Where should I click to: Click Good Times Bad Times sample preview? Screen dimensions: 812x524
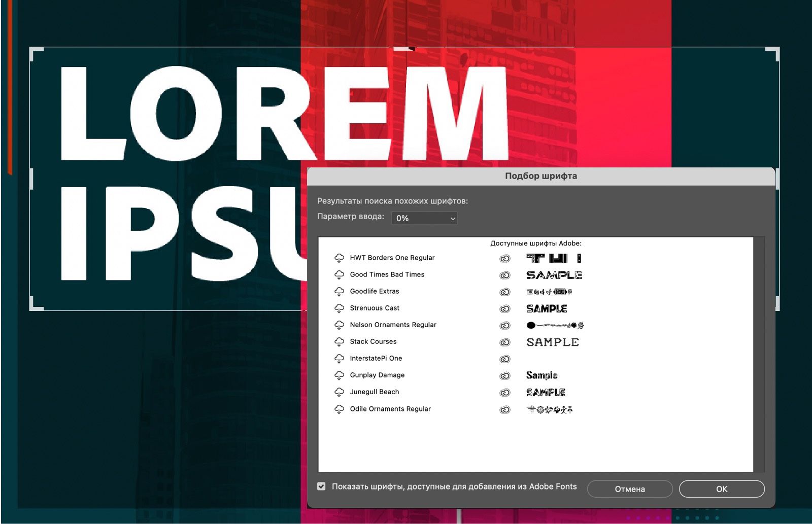click(554, 275)
